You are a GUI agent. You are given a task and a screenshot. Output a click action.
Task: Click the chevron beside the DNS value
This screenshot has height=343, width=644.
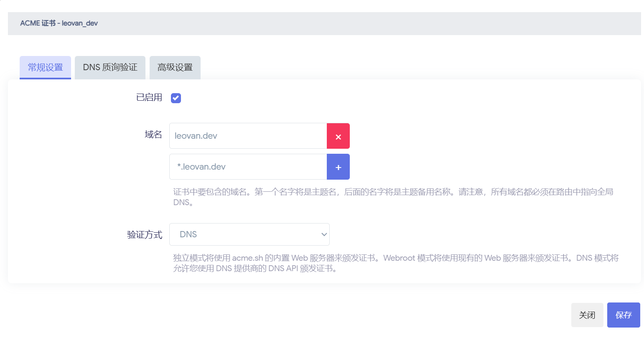pyautogui.click(x=324, y=234)
